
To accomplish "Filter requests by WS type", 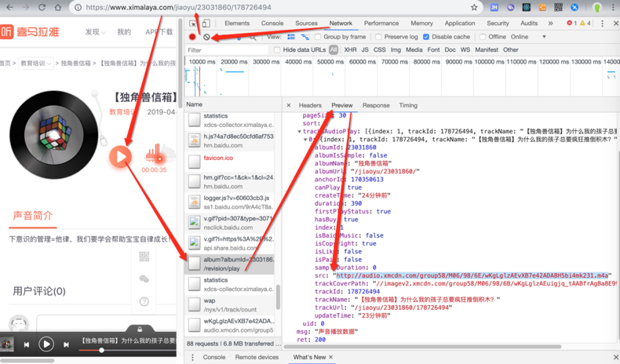I will point(465,49).
